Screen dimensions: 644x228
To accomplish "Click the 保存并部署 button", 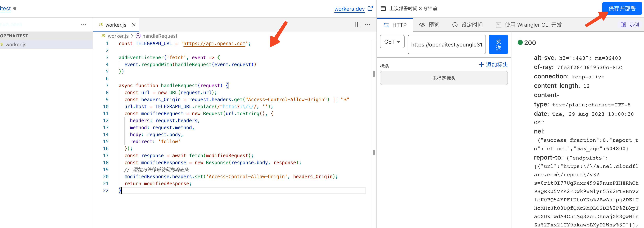I will point(622,9).
